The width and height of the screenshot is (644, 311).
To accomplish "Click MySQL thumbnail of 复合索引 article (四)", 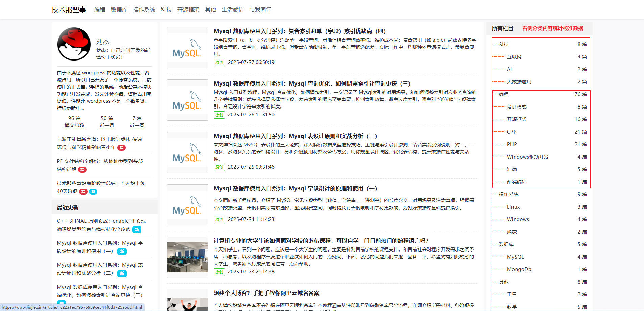I will [188, 48].
